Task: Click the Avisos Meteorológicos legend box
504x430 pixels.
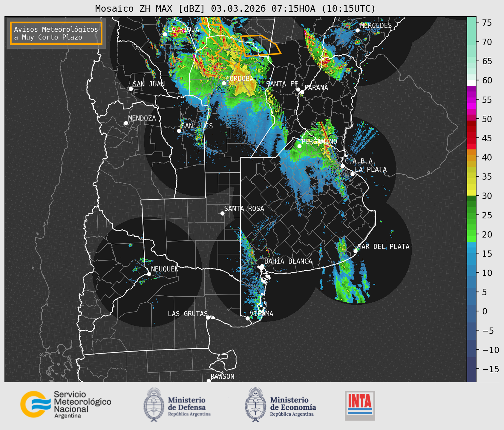Action: [56, 33]
